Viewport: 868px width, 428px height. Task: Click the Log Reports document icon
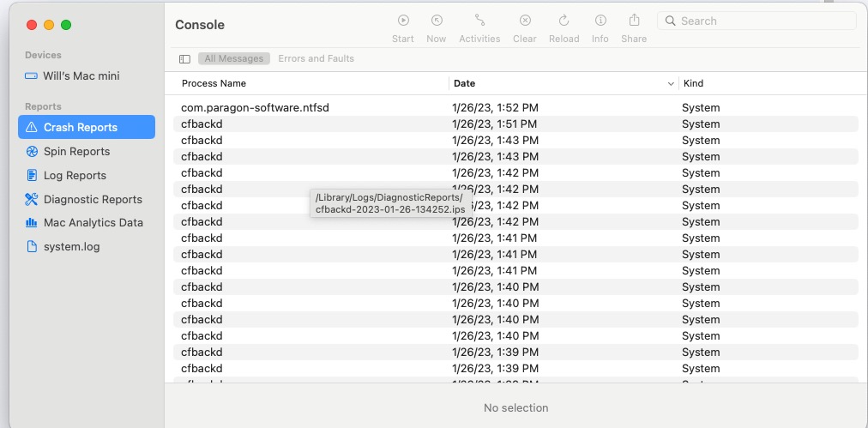(32, 176)
